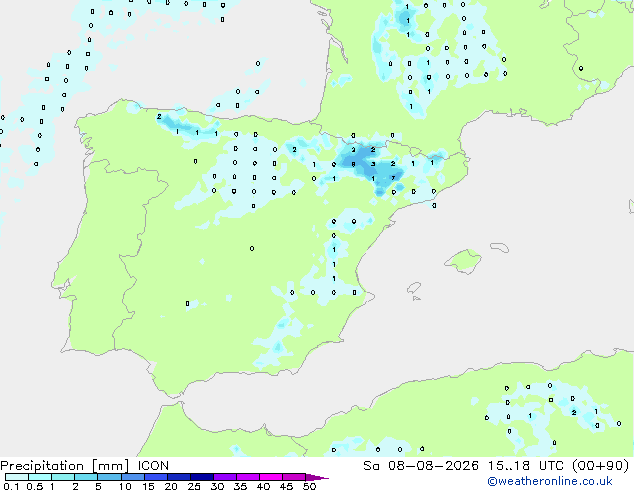Click the 2–5 mm legend color box
Viewport: 634px width, 490px height.
(86, 477)
